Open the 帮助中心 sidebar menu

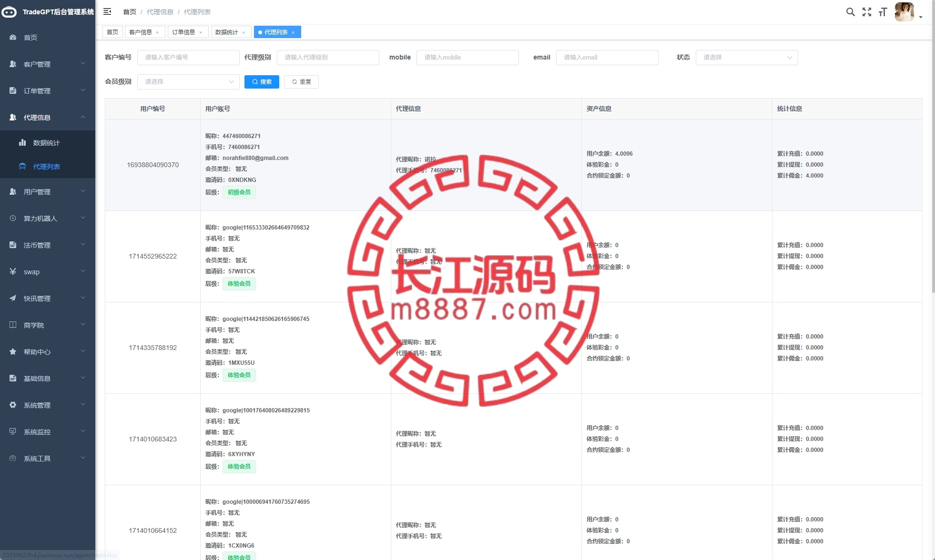tap(48, 351)
